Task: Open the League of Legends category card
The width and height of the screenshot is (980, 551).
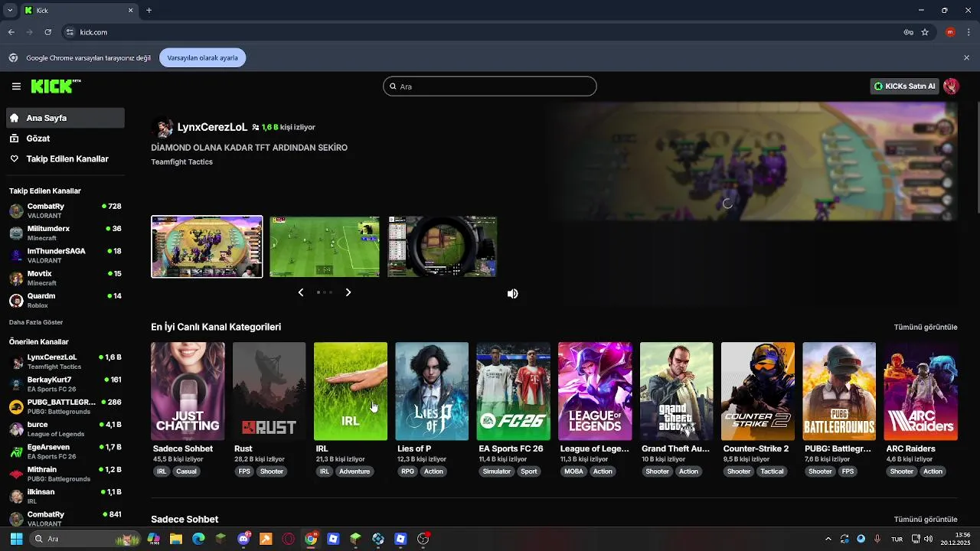Action: [595, 391]
